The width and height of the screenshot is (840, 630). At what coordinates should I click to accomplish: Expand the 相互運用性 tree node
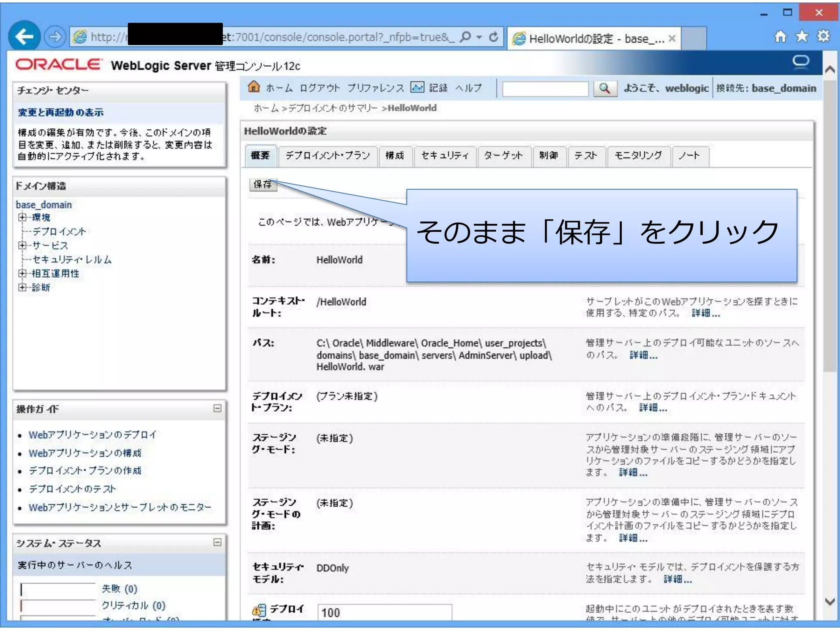pyautogui.click(x=22, y=273)
